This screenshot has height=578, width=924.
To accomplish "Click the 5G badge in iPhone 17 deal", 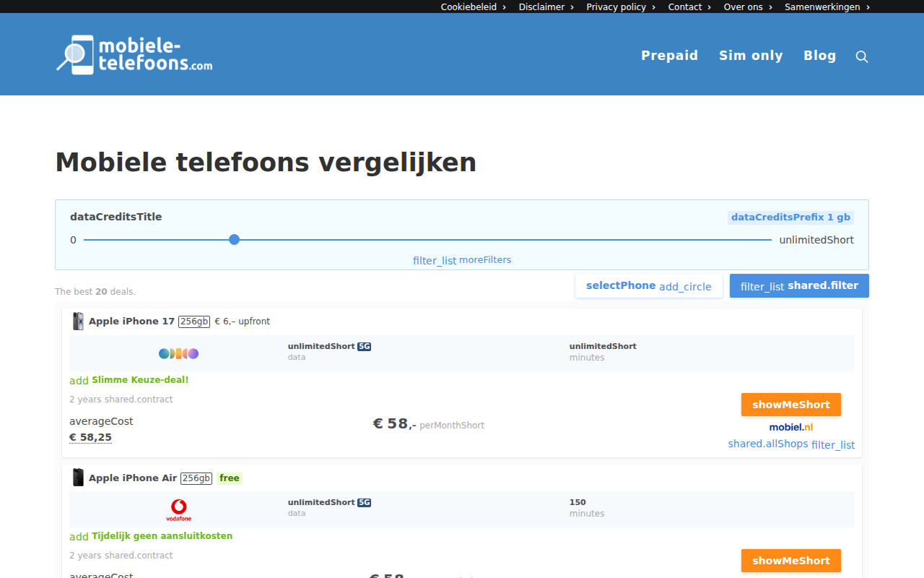I will pos(365,347).
